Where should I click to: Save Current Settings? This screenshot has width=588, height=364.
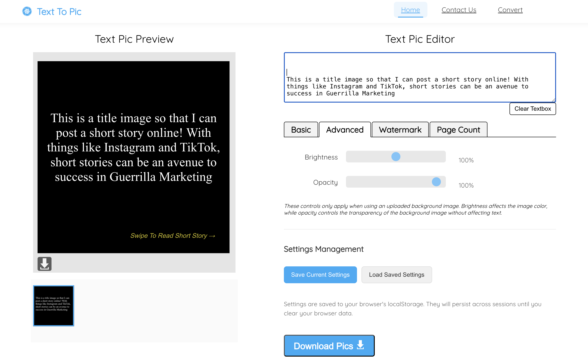coord(320,275)
